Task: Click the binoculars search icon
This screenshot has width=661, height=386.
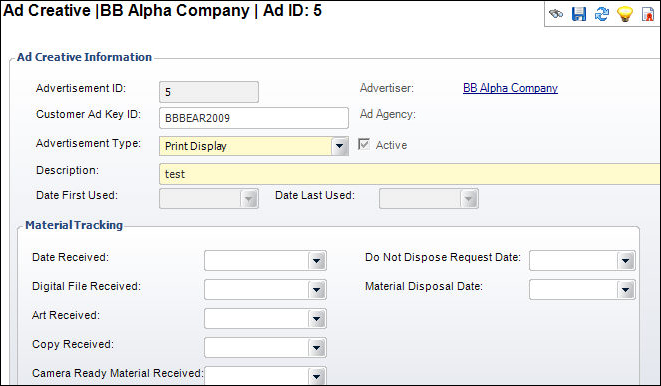Action: coord(556,14)
